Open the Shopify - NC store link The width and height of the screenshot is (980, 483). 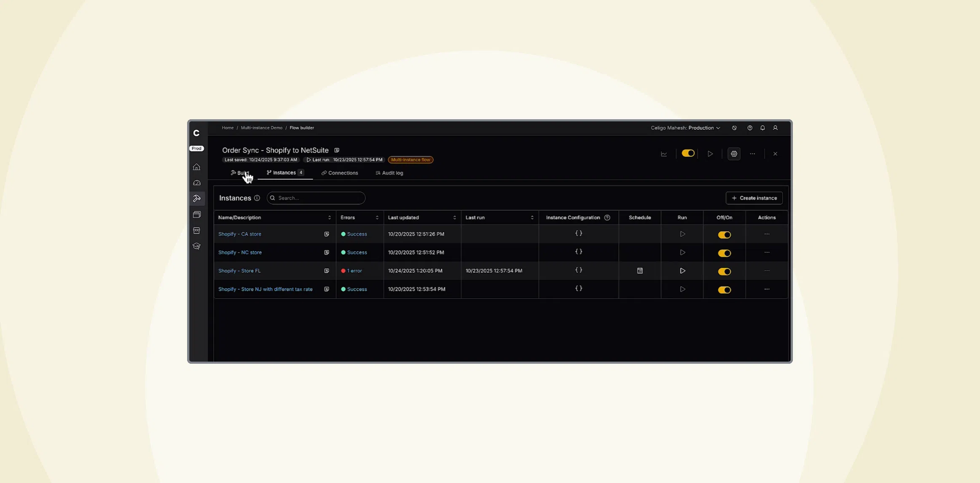click(x=240, y=252)
